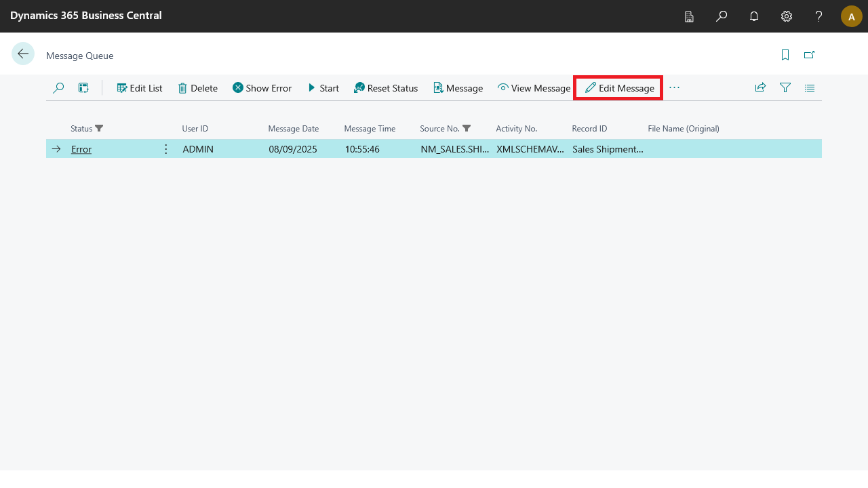Open the user account avatar menu
The image size is (868, 488).
coord(851,16)
